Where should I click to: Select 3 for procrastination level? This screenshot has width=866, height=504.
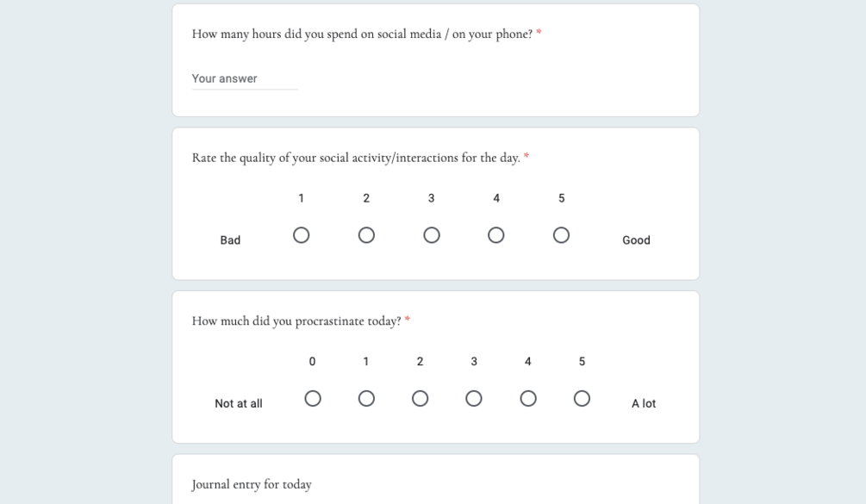(474, 399)
